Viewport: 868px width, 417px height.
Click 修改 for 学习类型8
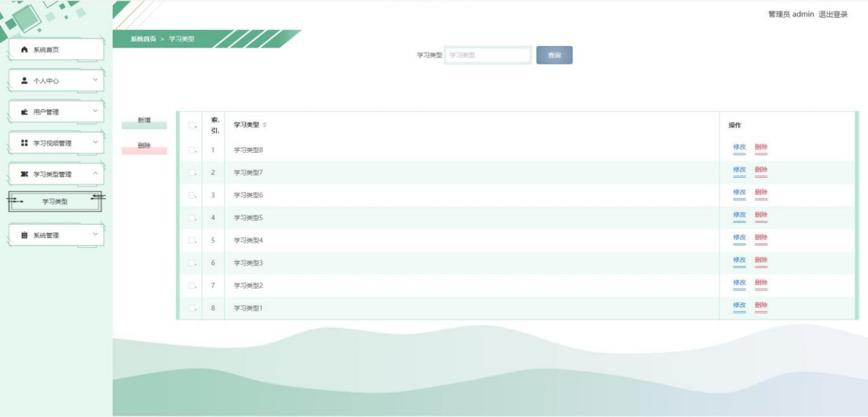point(740,148)
